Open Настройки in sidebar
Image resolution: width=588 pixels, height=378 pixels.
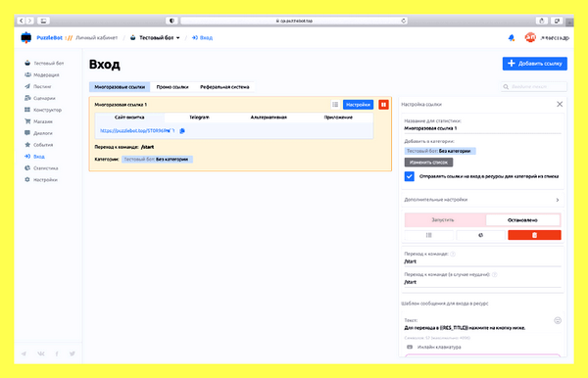pyautogui.click(x=41, y=180)
